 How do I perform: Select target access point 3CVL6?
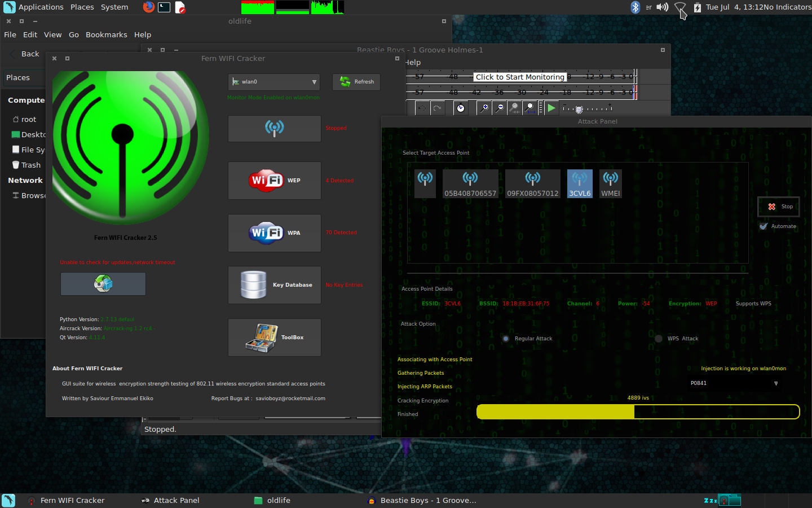(580, 183)
